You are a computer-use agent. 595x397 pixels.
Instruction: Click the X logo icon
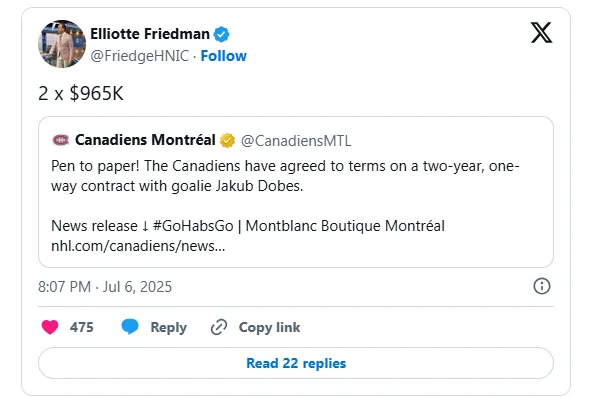pos(541,33)
